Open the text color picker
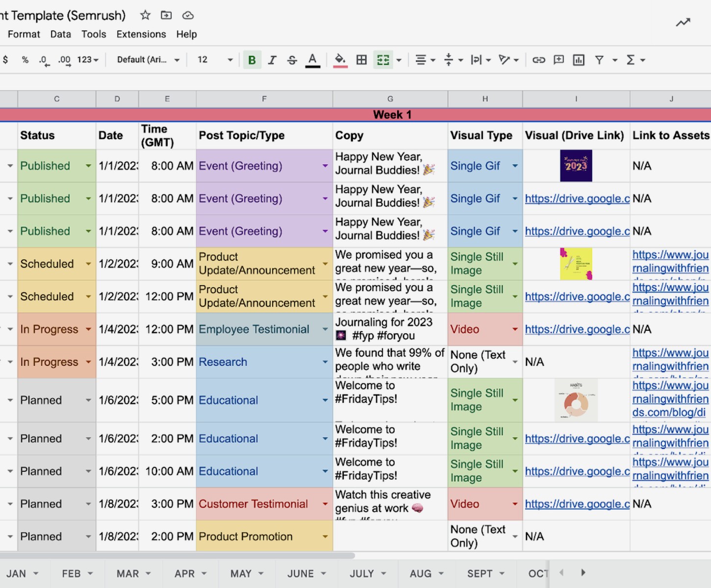Viewport: 711px width, 588px height. coord(312,59)
